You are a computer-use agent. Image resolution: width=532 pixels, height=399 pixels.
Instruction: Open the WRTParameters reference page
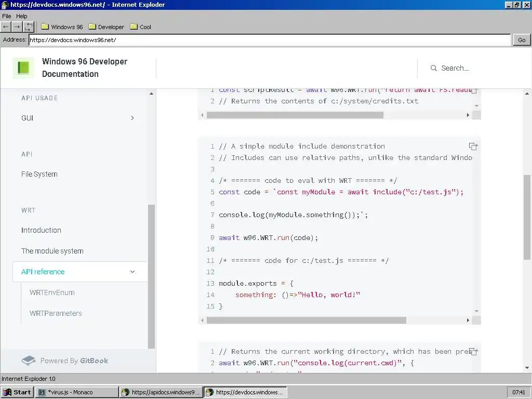tap(56, 313)
